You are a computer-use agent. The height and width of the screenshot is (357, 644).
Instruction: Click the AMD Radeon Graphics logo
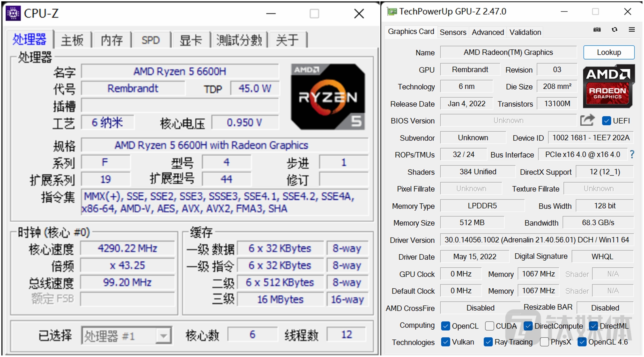(x=608, y=87)
